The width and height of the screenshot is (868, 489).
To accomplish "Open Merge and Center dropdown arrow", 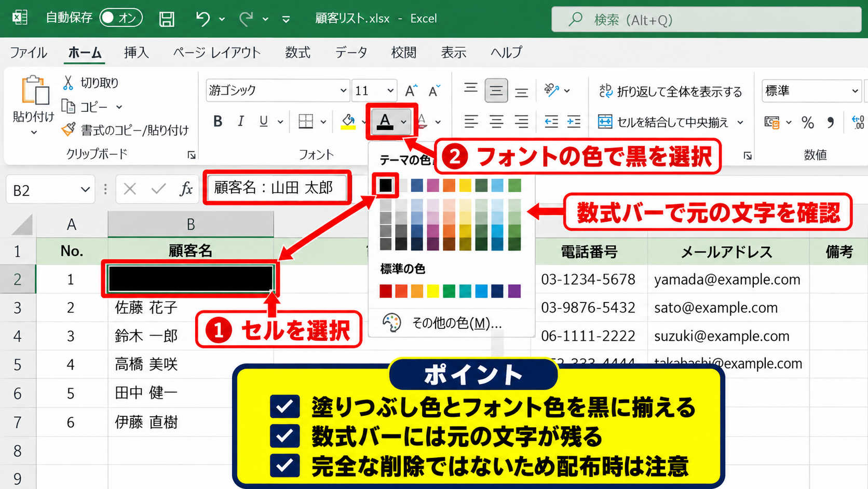I will click(x=740, y=122).
